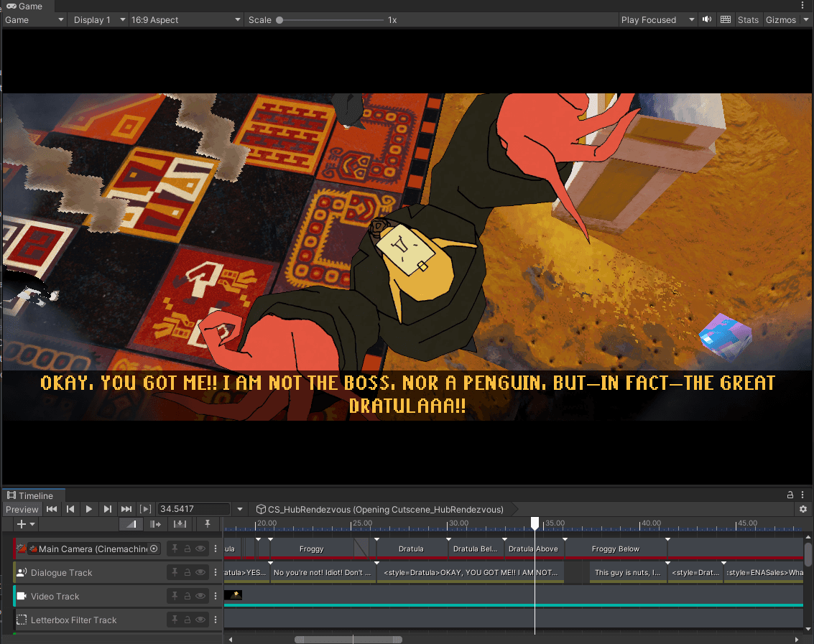Open the Display 1 dropdown
Viewport: 814px width, 644px height.
point(98,19)
